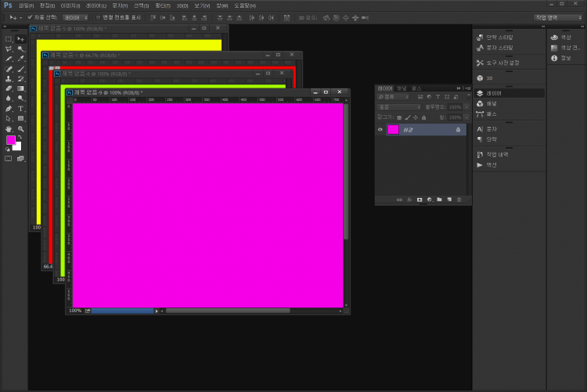
Task: Click the magenta foreground color swatch
Action: click(11, 140)
